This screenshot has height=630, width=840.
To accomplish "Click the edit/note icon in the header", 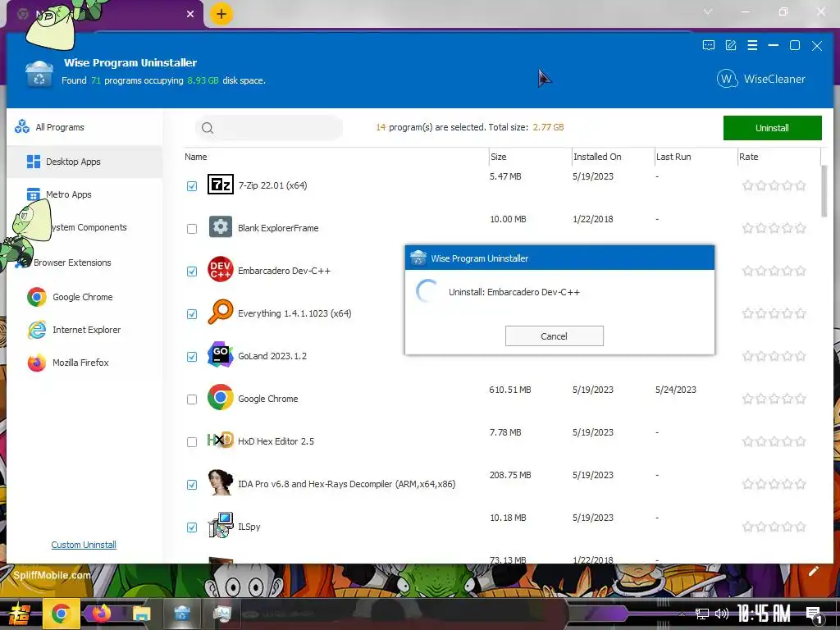I will coord(731,46).
